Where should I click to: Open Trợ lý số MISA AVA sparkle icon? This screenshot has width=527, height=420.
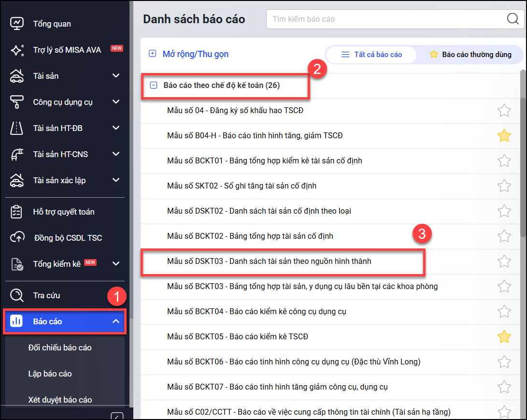click(17, 50)
